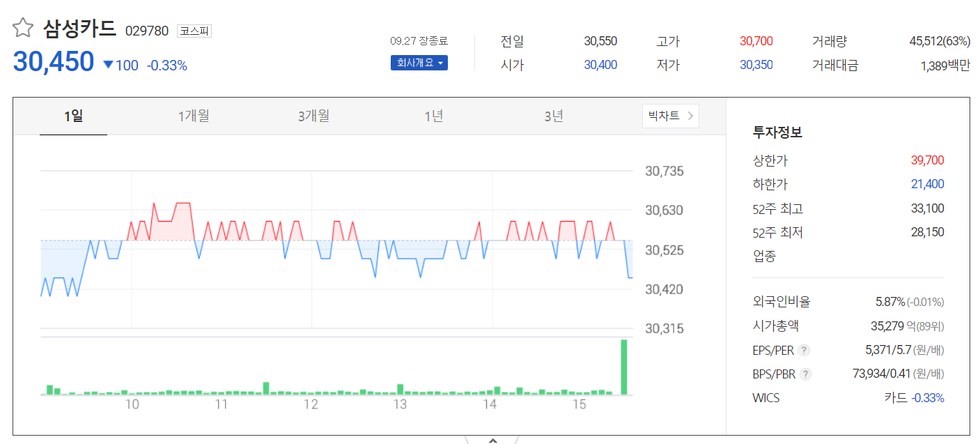This screenshot has height=444, width=980.
Task: Click the 30,735 axis label on chart
Action: (x=664, y=171)
